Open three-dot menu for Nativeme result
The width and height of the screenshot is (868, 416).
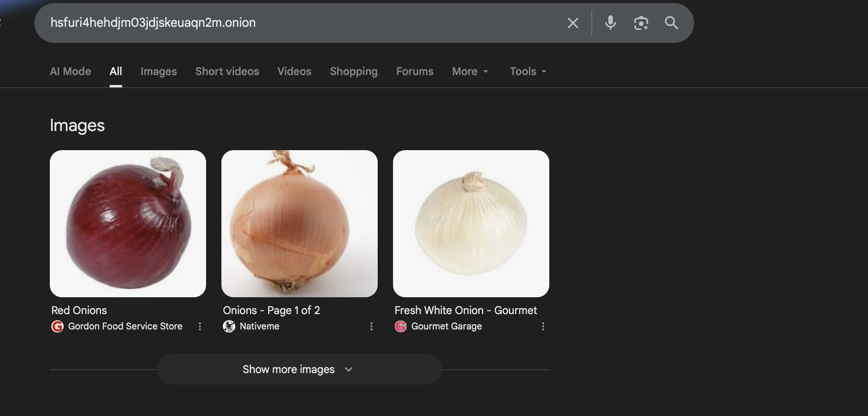pyautogui.click(x=371, y=326)
